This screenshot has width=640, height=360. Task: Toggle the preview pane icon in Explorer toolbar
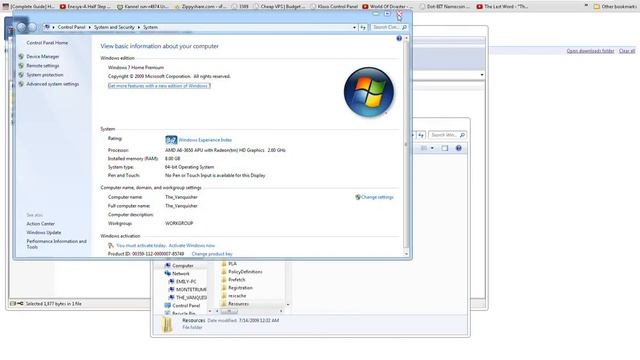pyautogui.click(x=444, y=148)
